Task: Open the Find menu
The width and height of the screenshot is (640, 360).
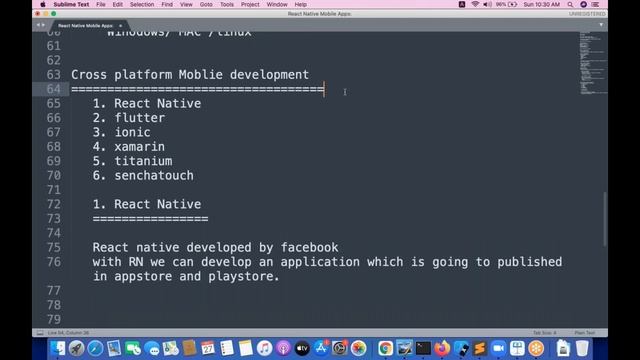Action: (x=167, y=4)
